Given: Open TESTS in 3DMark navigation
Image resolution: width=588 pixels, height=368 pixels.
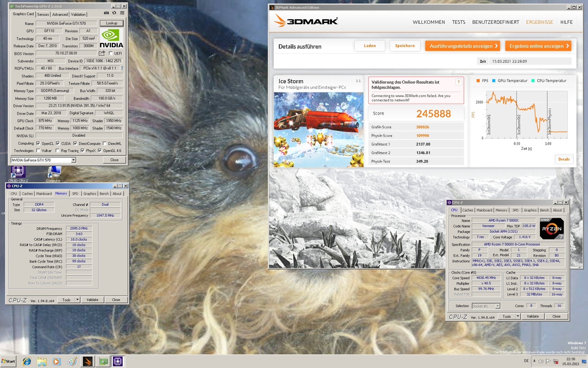Looking at the screenshot, I should [458, 22].
